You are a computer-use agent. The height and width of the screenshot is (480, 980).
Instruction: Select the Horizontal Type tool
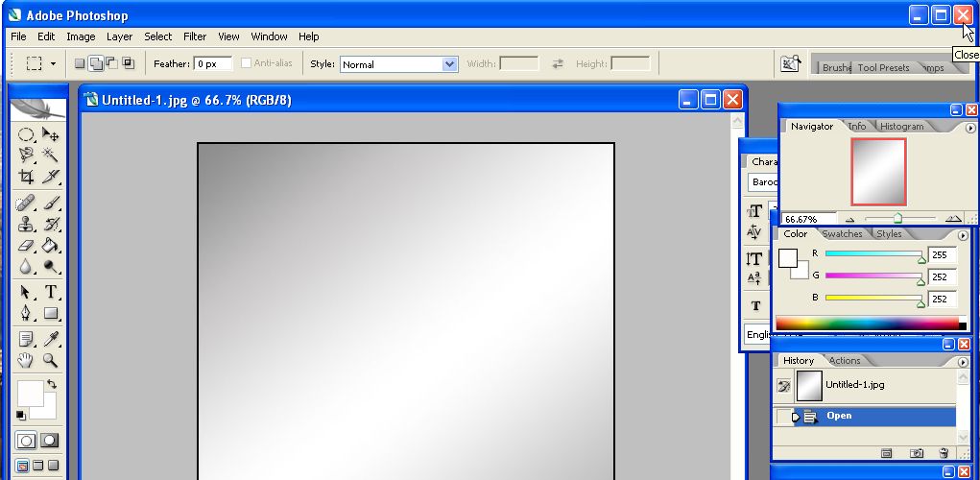(x=50, y=292)
